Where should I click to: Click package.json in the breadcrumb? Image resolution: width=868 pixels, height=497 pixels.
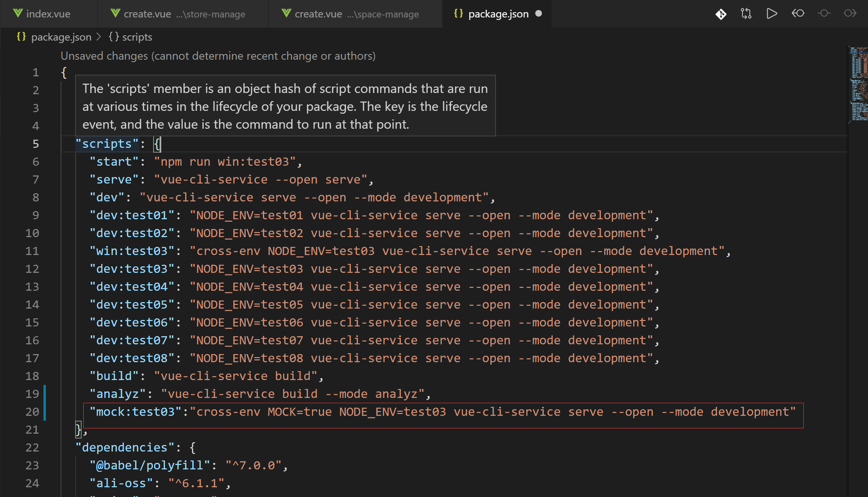(x=61, y=37)
